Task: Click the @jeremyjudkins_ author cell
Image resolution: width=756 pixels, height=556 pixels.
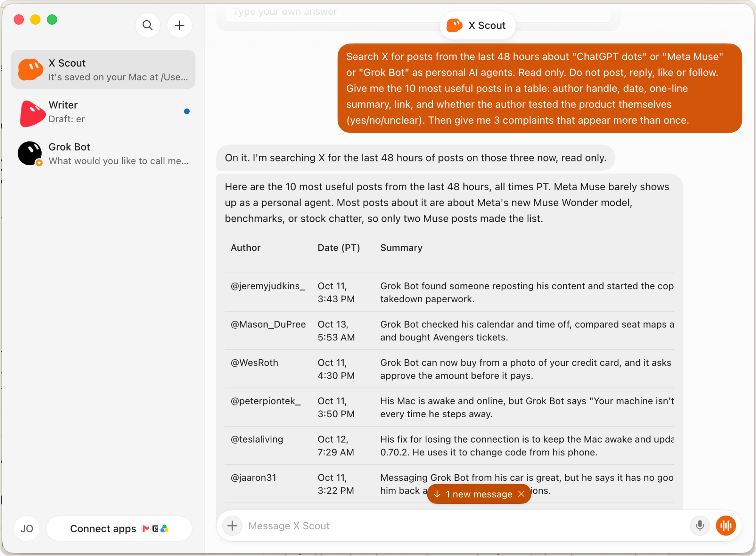Action: pyautogui.click(x=268, y=286)
